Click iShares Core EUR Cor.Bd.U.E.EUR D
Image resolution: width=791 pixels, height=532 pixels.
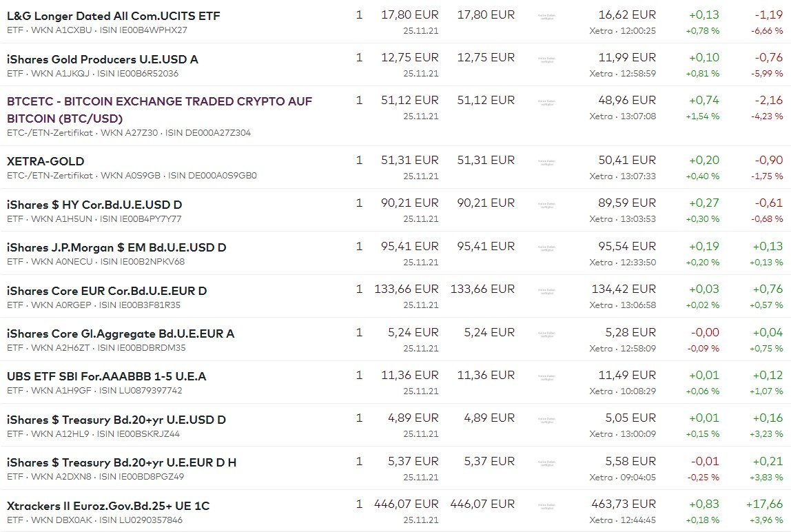point(107,291)
